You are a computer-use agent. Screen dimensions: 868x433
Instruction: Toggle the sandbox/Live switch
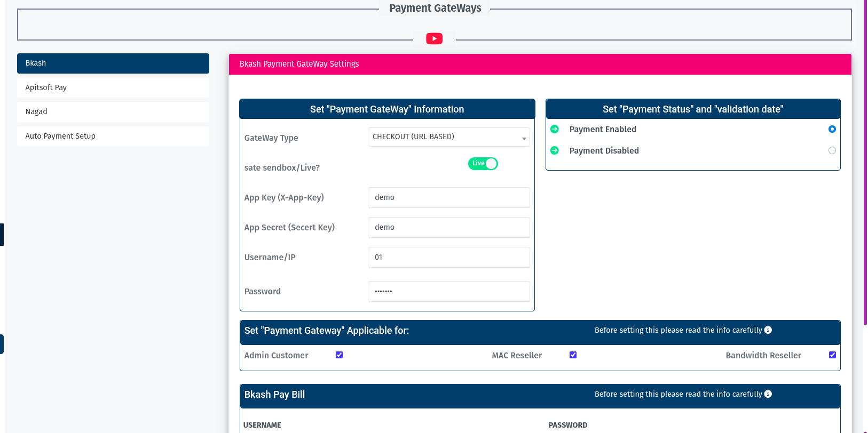pyautogui.click(x=483, y=164)
